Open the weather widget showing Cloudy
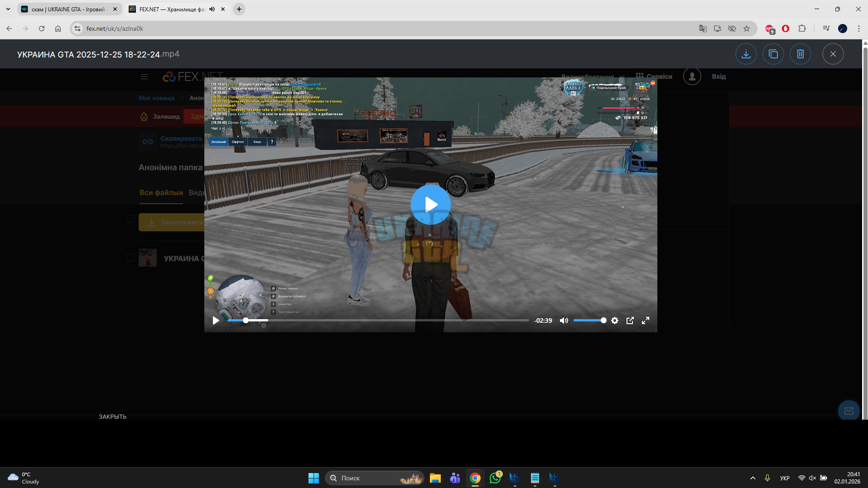Viewport: 868px width, 488px height. (24, 478)
